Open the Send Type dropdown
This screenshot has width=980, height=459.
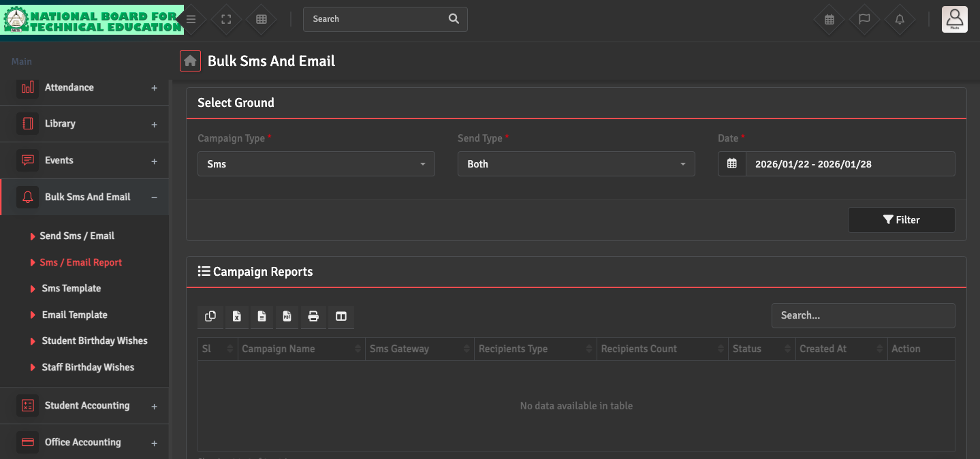(576, 164)
